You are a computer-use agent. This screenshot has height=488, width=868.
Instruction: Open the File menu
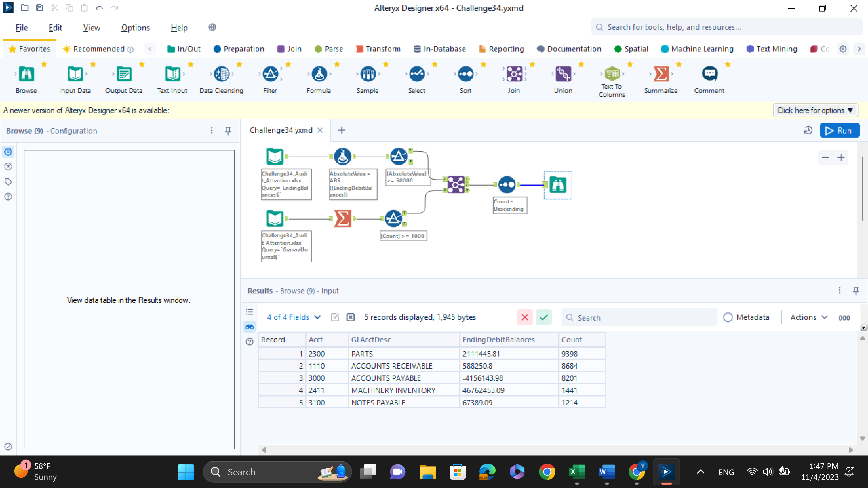21,28
